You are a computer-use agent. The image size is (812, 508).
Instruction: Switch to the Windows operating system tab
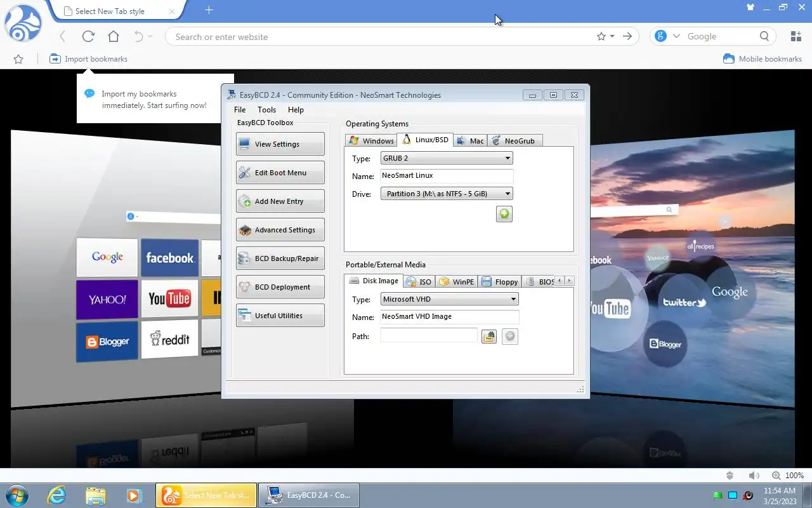pyautogui.click(x=371, y=140)
